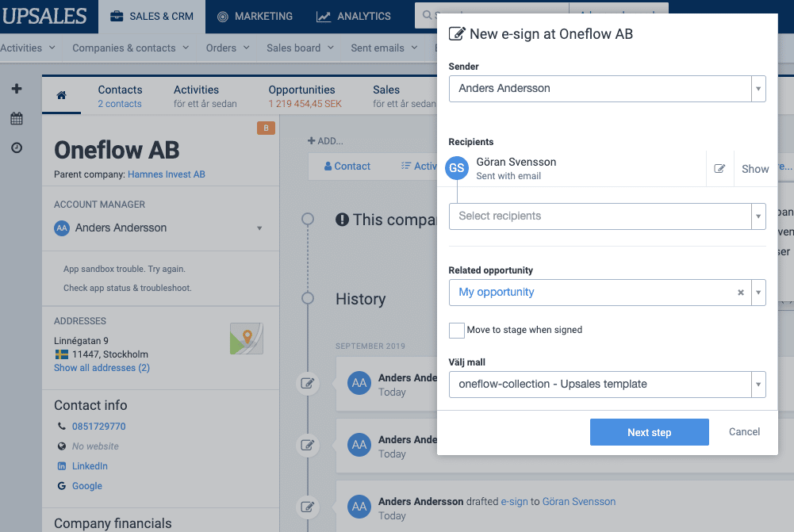The image size is (794, 532).
Task: Open the Contacts tab with 2 contacts
Action: 120,96
